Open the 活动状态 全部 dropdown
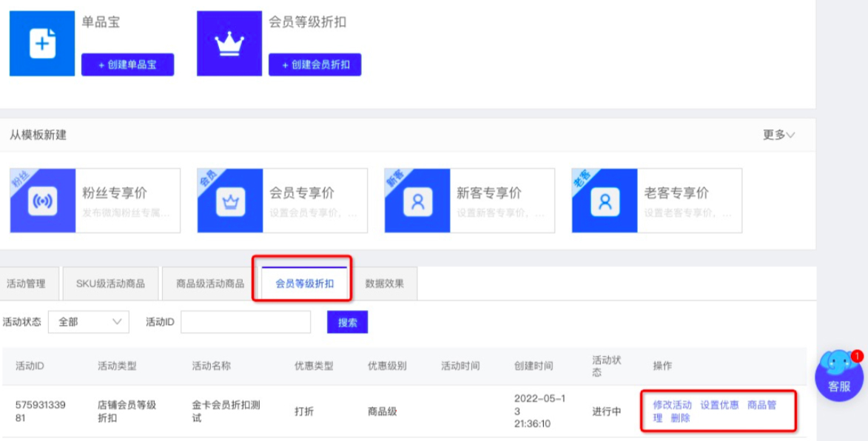 (x=88, y=322)
